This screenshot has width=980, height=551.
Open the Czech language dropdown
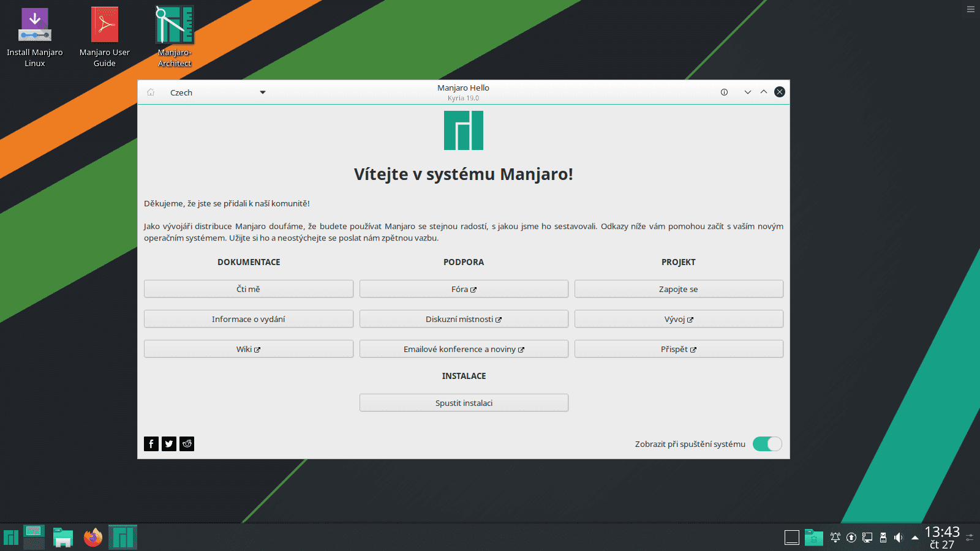click(x=219, y=92)
